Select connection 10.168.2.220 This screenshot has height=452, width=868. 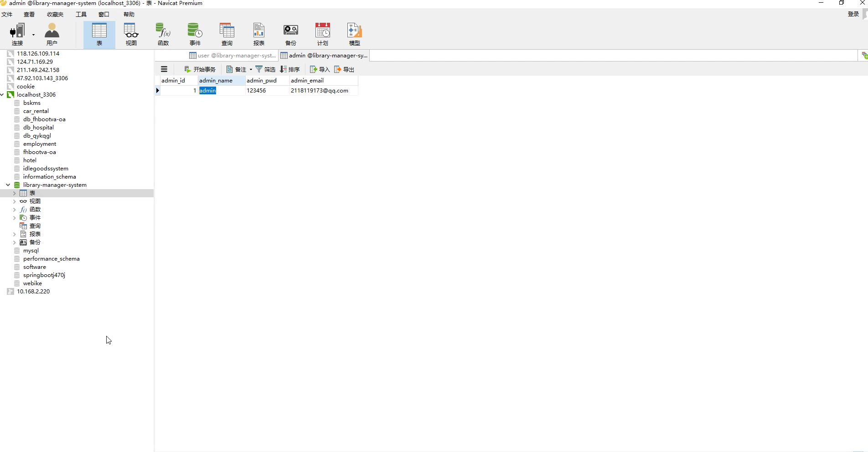coord(33,292)
